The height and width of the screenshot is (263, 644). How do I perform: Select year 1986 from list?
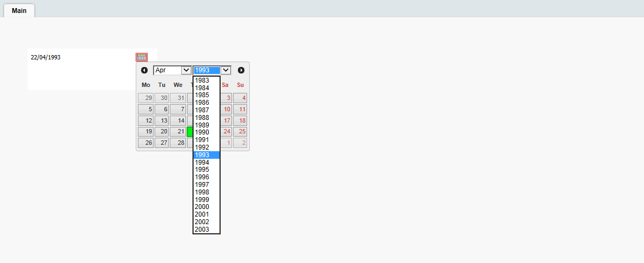tap(207, 103)
